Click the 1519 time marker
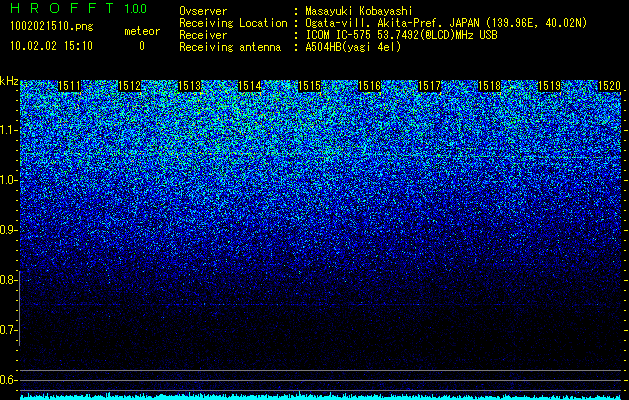This screenshot has width=629, height=400. click(x=549, y=86)
